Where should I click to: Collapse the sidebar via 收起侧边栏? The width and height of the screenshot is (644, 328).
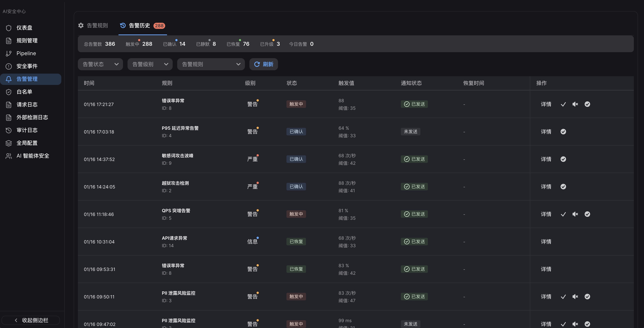click(x=30, y=320)
